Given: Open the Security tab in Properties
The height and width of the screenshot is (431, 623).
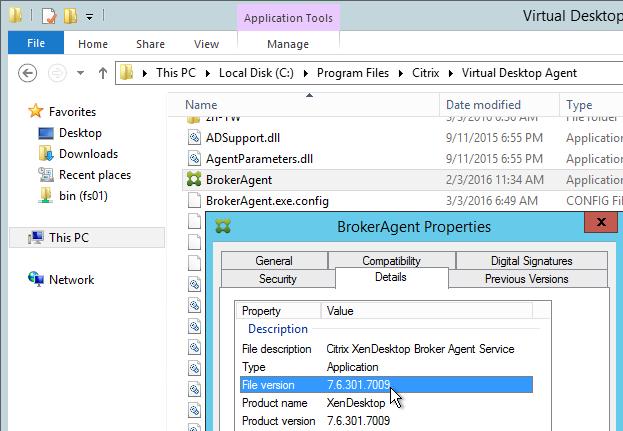Looking at the screenshot, I should pyautogui.click(x=278, y=278).
